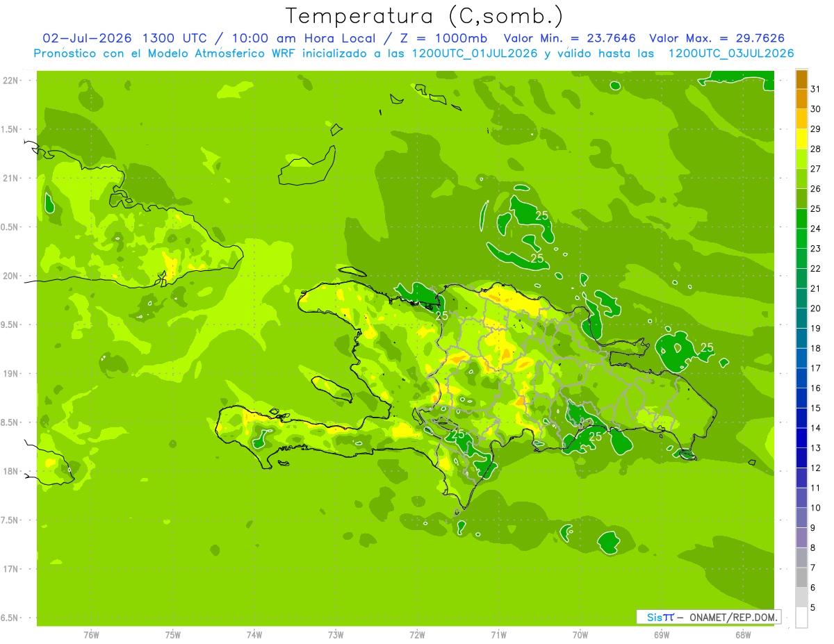Click the '74W' longitude axis label
The image size is (834, 644).
click(254, 635)
